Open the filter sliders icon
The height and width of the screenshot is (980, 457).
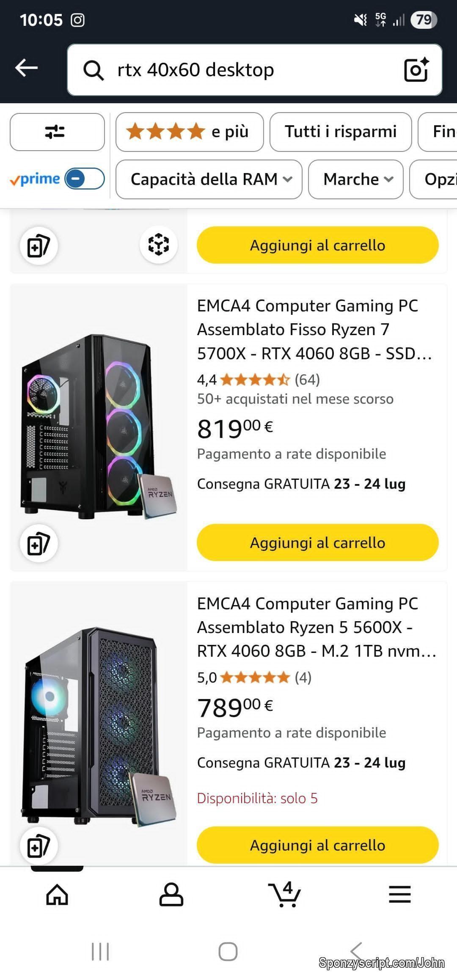pyautogui.click(x=57, y=132)
